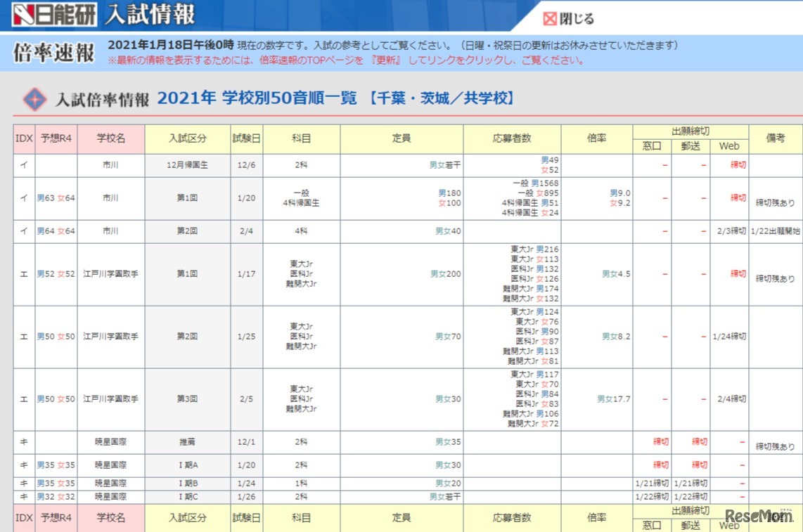The image size is (803, 532).
Task: Click the 倍率速報 banner title
Action: tap(53, 52)
